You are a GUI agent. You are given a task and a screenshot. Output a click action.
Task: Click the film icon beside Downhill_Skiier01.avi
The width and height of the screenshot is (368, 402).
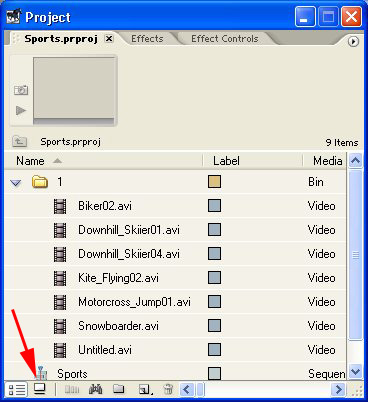tap(60, 230)
